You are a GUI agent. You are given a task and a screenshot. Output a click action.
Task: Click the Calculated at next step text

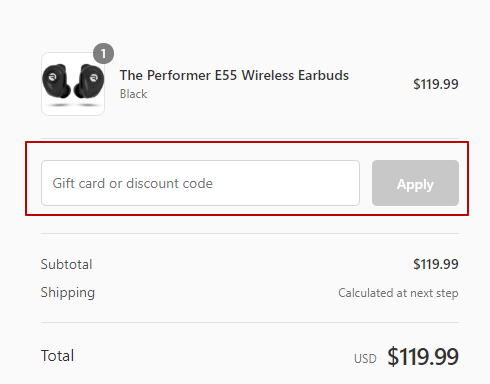point(398,293)
